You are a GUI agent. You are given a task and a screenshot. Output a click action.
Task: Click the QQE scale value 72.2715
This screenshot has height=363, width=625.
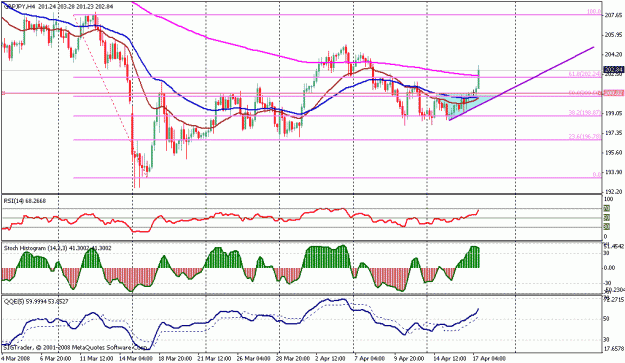coord(614,299)
